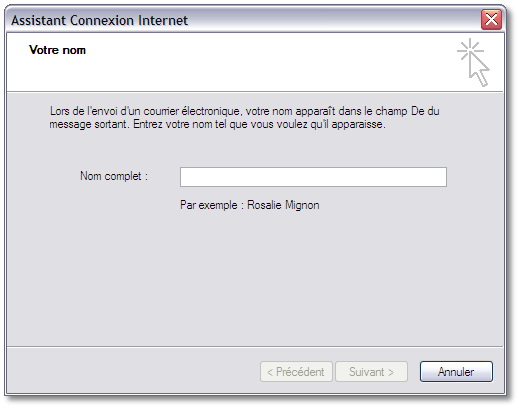Click the Nom complet label

(114, 176)
